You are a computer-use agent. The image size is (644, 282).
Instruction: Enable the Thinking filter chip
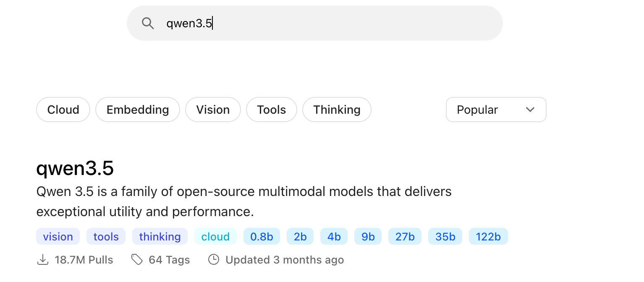pyautogui.click(x=337, y=110)
